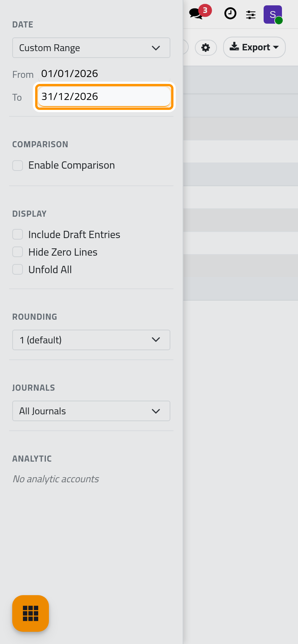Open the apps grid home button
Image resolution: width=298 pixels, height=644 pixels.
tap(31, 613)
